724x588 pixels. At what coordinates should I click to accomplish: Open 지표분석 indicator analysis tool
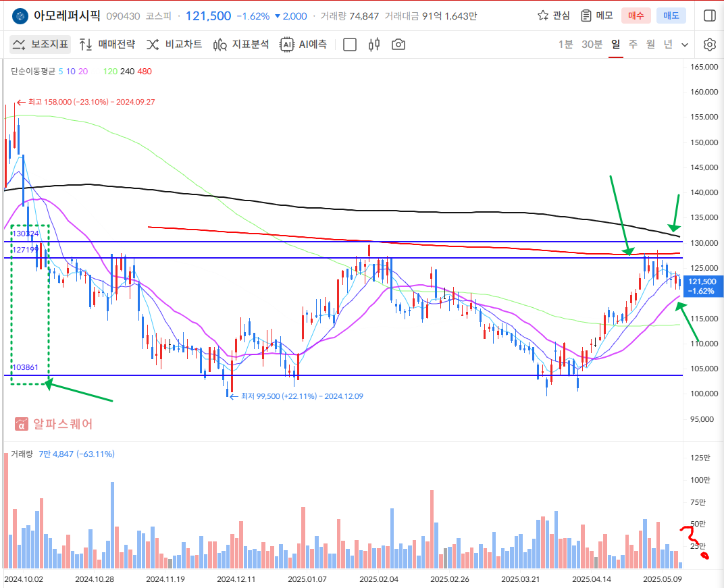241,45
